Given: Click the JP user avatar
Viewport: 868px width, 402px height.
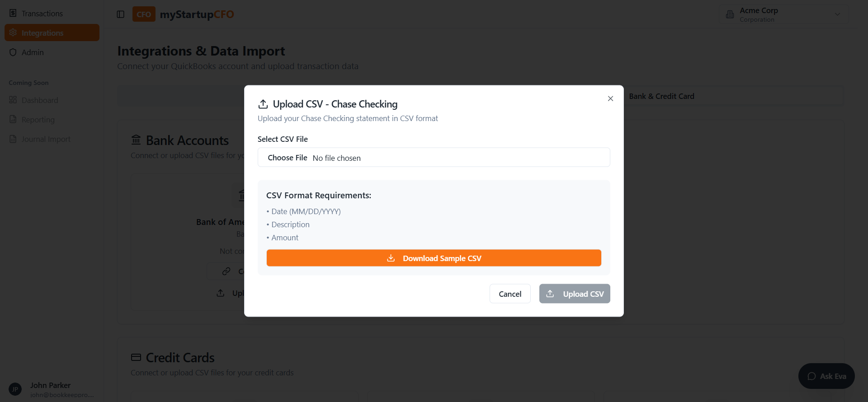Looking at the screenshot, I should [x=15, y=389].
